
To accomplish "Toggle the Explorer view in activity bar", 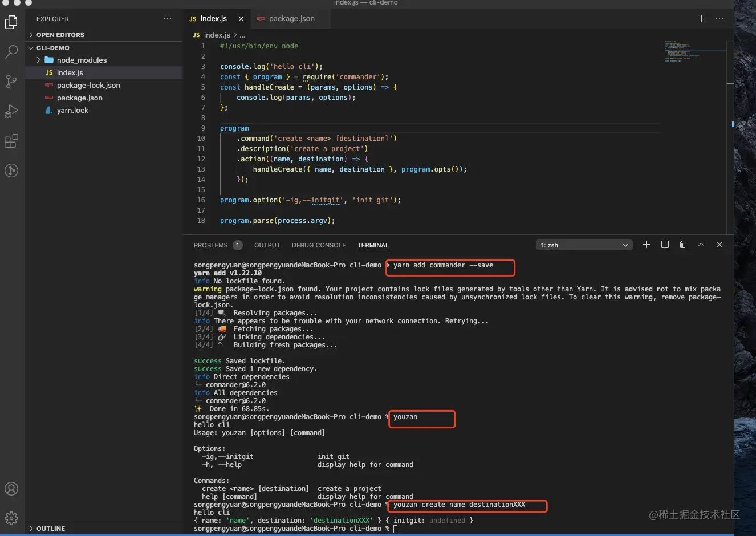I will 11,22.
